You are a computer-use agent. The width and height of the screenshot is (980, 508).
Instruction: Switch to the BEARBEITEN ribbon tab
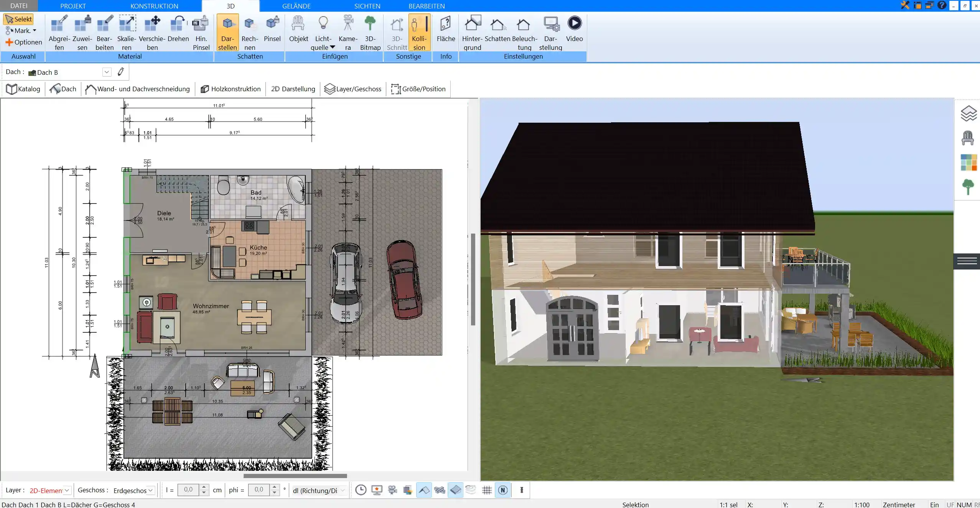pos(427,6)
